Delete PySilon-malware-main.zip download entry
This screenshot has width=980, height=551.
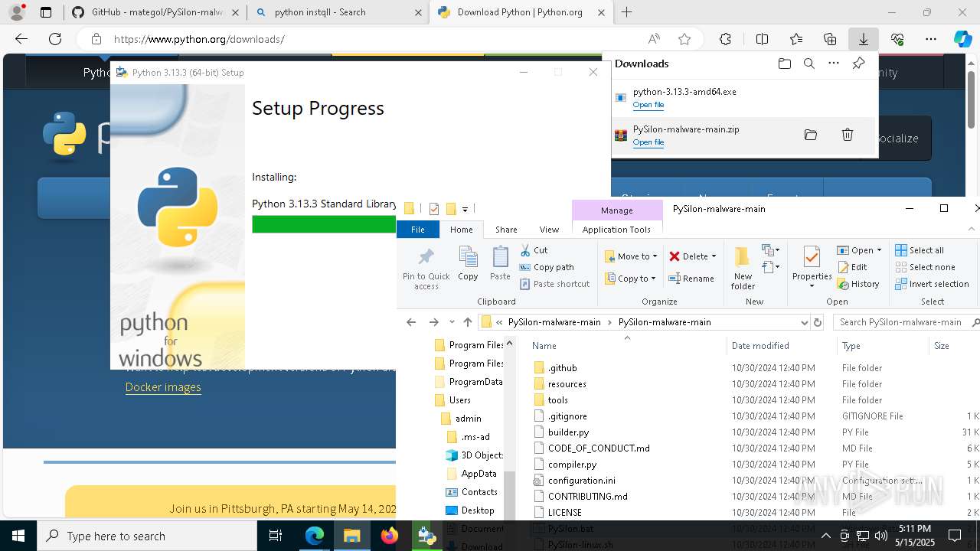pyautogui.click(x=848, y=135)
